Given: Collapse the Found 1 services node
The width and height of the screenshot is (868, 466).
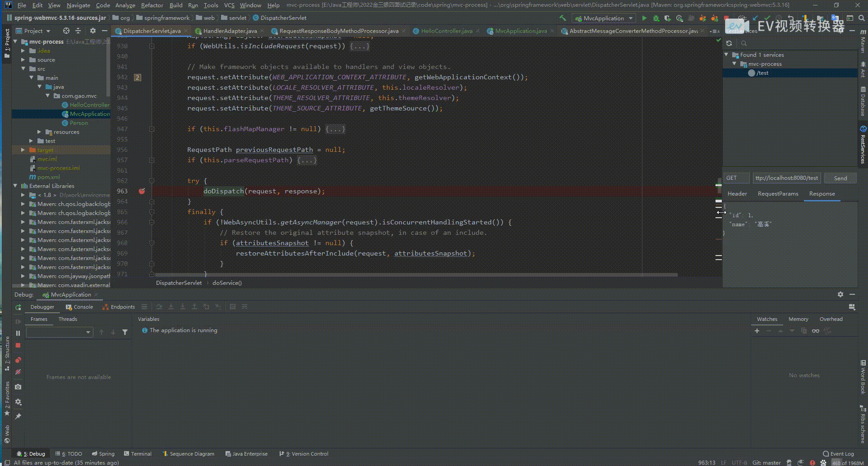Looking at the screenshot, I should point(726,55).
